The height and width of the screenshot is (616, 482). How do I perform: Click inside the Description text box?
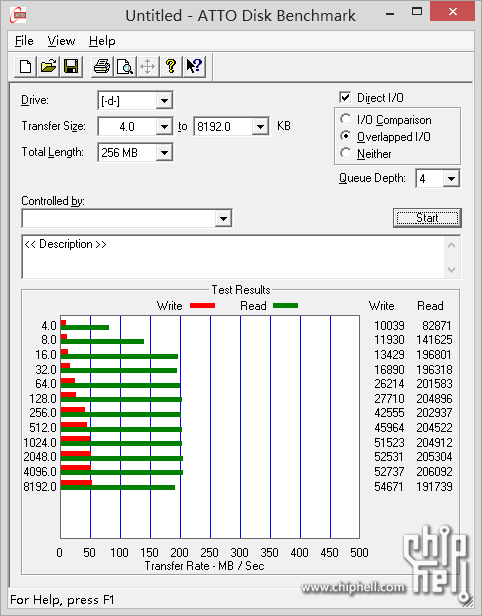pyautogui.click(x=233, y=257)
